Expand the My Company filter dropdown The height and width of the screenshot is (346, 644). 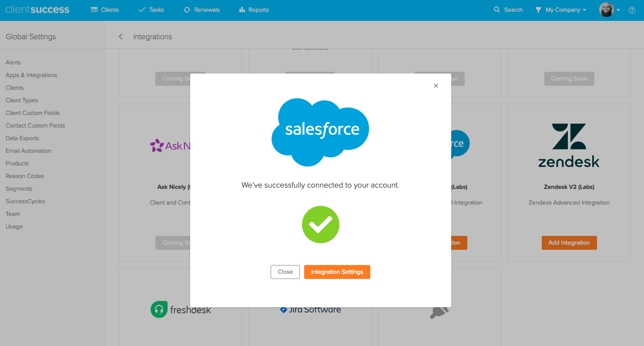click(561, 10)
